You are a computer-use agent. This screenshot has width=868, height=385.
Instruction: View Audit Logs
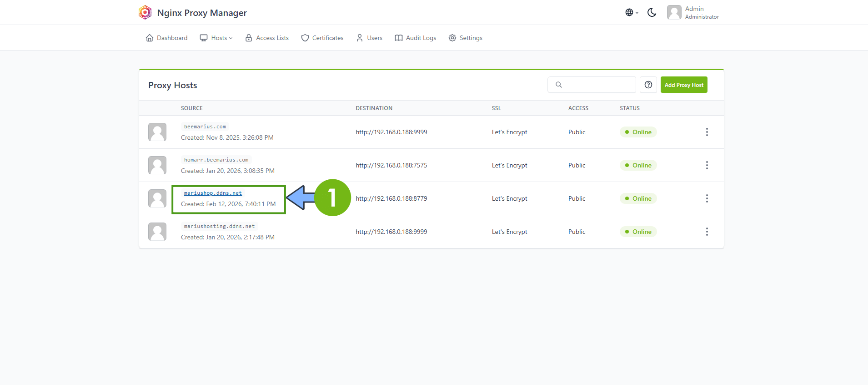pos(416,38)
